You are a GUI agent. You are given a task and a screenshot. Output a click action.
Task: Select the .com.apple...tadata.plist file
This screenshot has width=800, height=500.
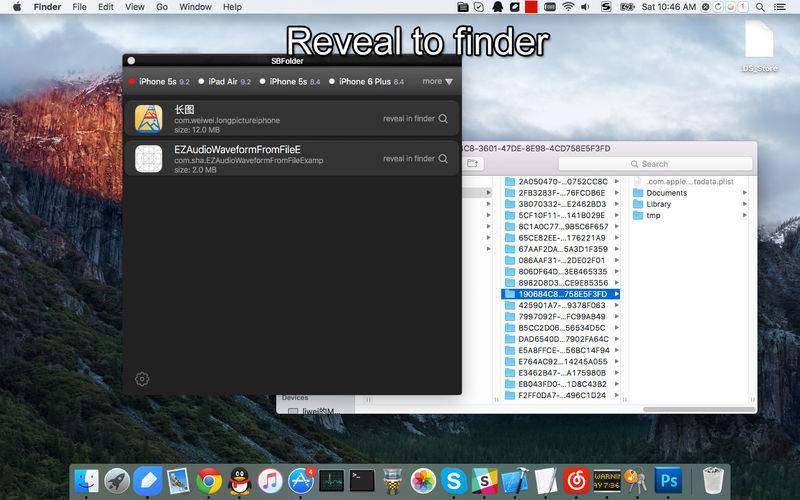(688, 182)
